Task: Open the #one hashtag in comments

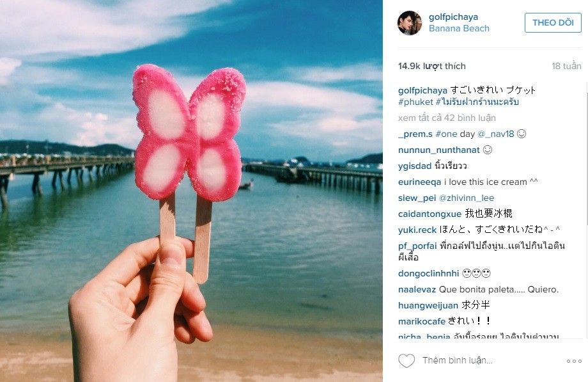Action: point(446,134)
